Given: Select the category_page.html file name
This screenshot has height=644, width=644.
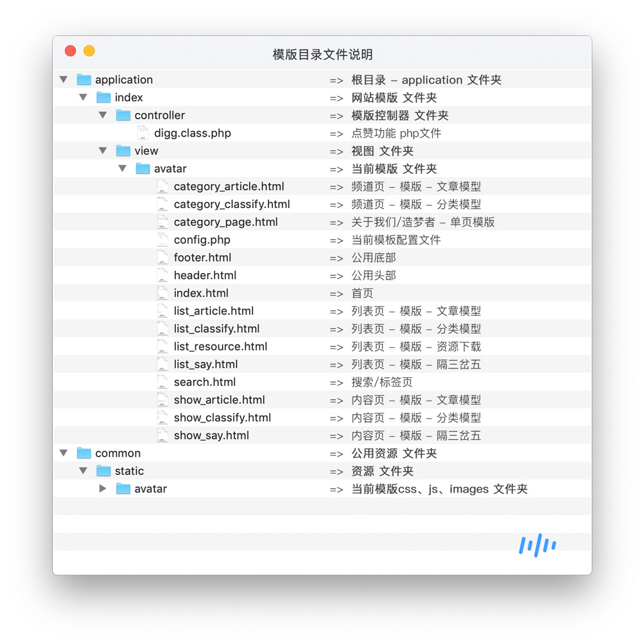Looking at the screenshot, I should tap(226, 222).
